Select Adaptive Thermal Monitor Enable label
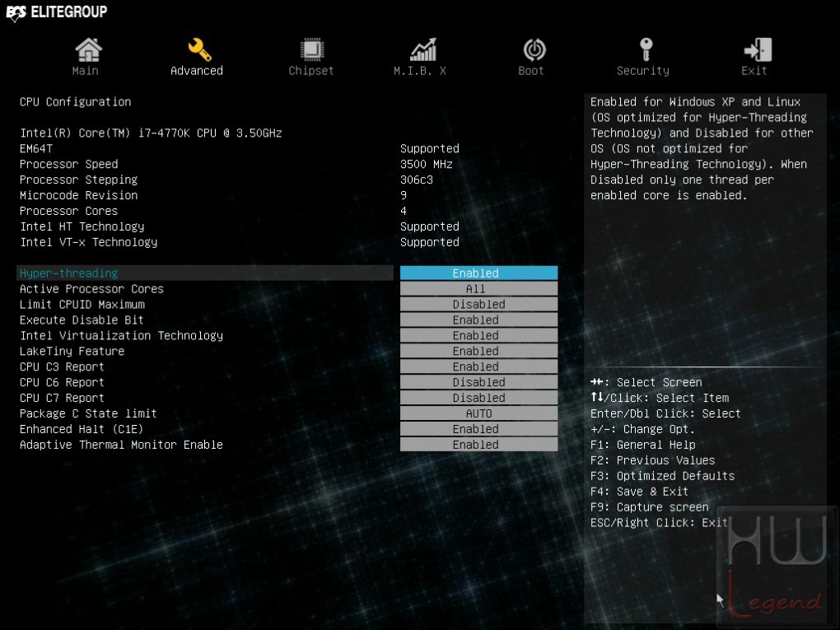The image size is (840, 630). pos(121,444)
